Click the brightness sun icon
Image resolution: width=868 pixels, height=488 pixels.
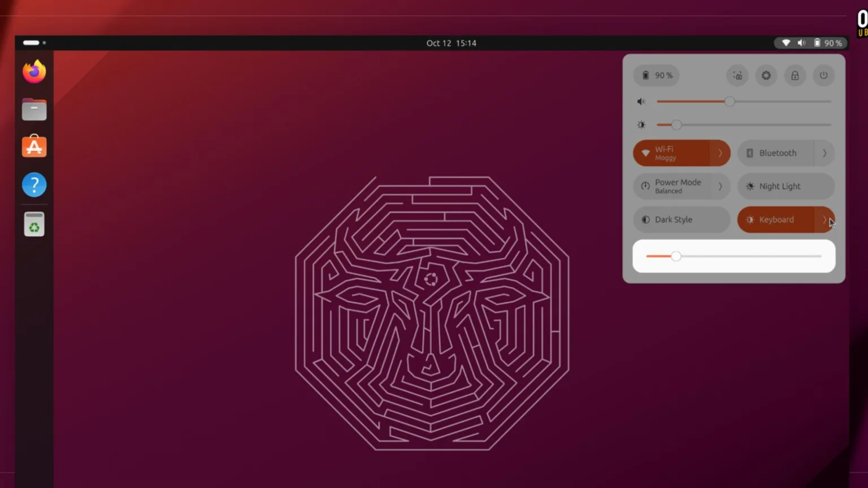click(641, 124)
